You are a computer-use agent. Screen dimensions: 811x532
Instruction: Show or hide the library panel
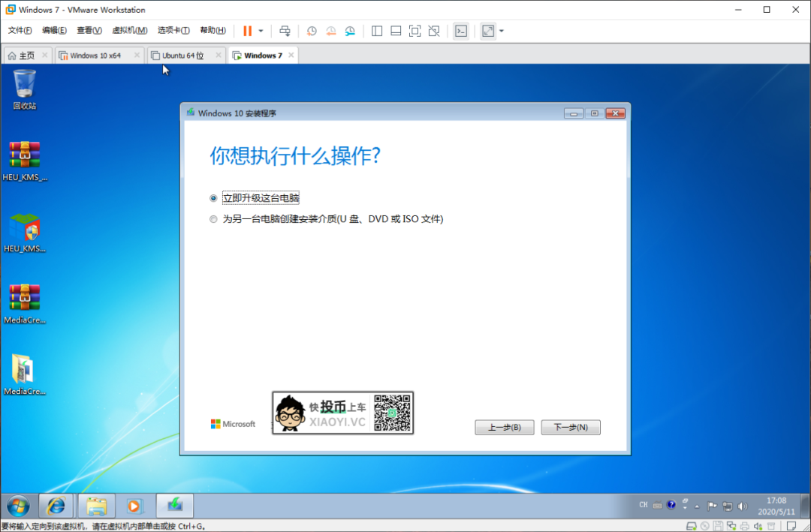(376, 31)
